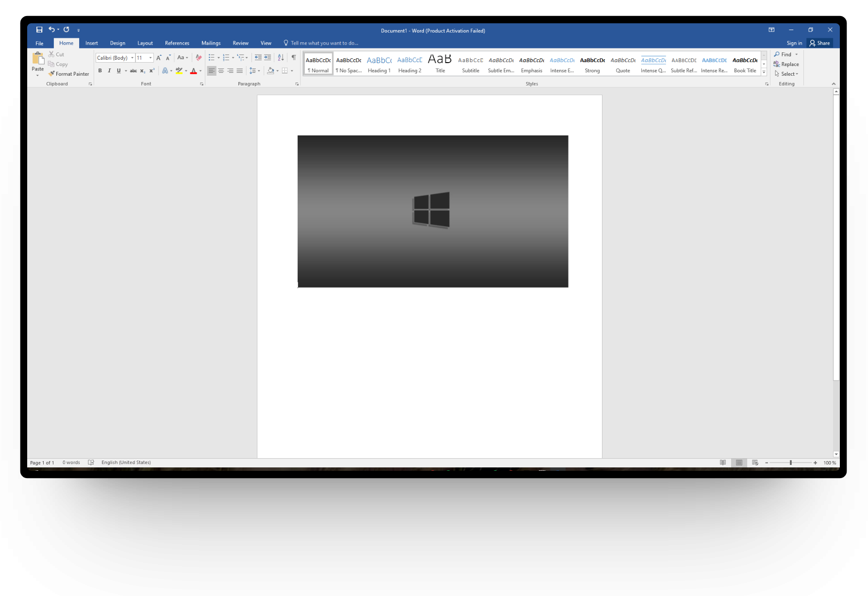Screen dimensions: 868x596
Task: Click the Sort icon in Paragraph group
Action: point(281,58)
